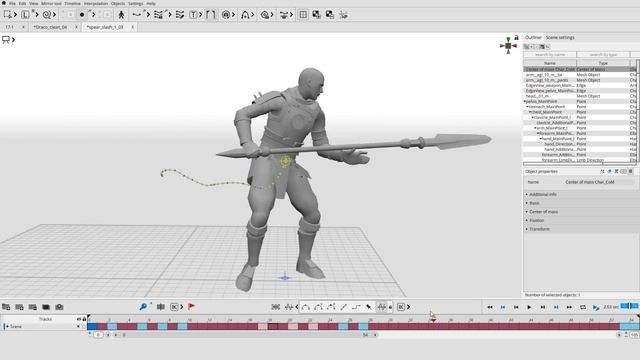Select the point mode dot icon
This screenshot has height=360, width=640.
click(82, 15)
